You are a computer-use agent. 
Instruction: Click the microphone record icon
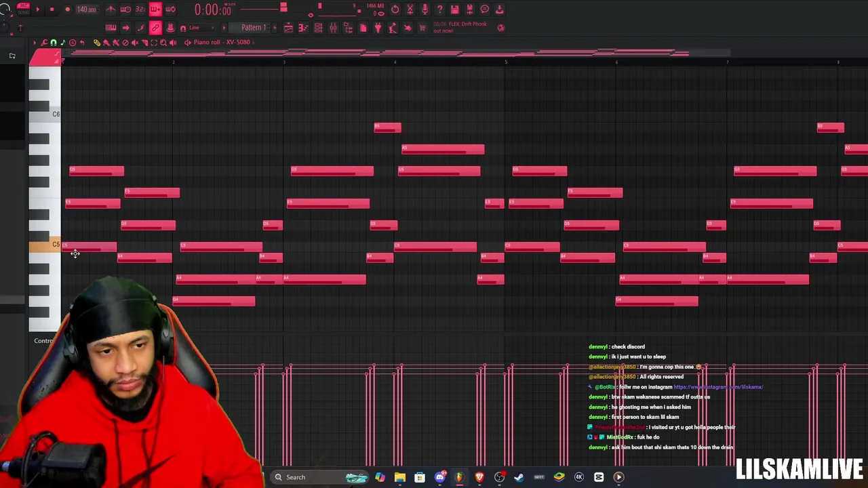[425, 9]
